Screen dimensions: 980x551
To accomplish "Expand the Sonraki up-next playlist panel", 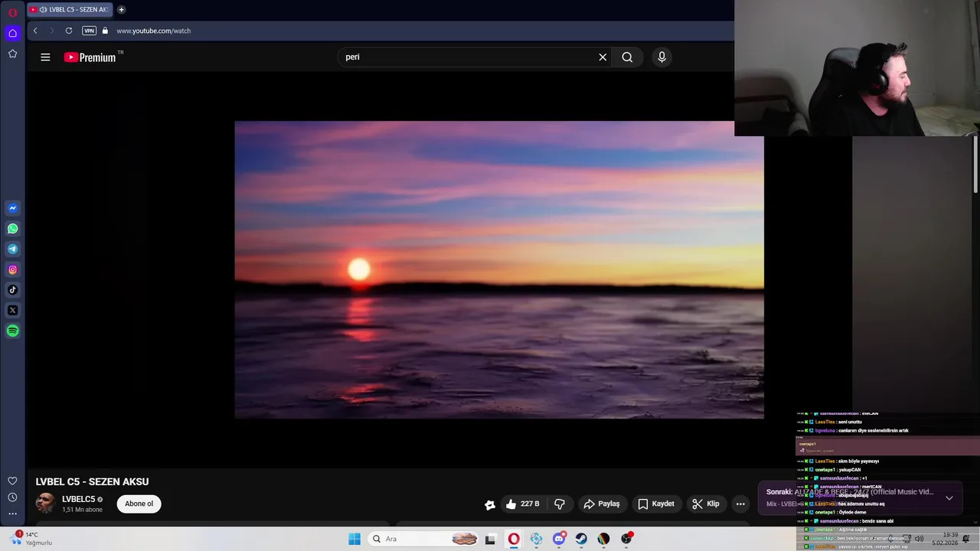I will click(x=949, y=498).
